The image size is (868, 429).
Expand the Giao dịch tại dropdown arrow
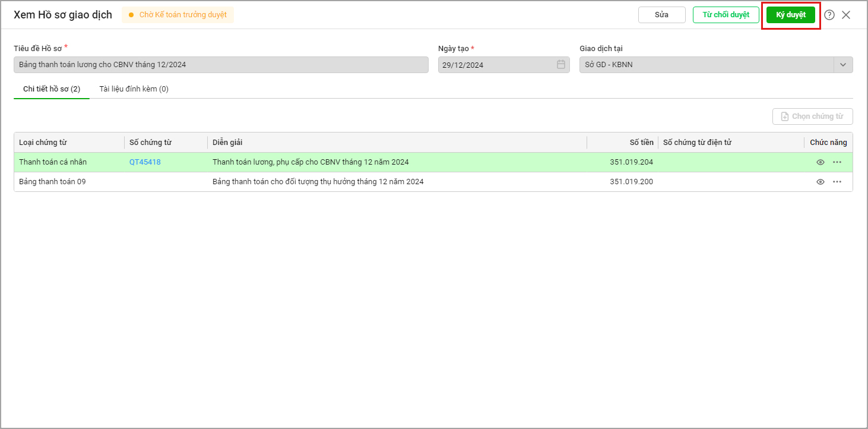(843, 65)
